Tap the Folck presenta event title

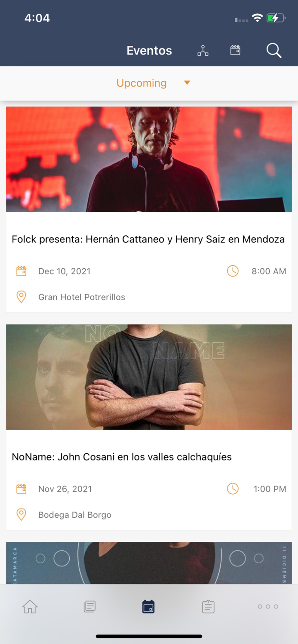tap(148, 239)
